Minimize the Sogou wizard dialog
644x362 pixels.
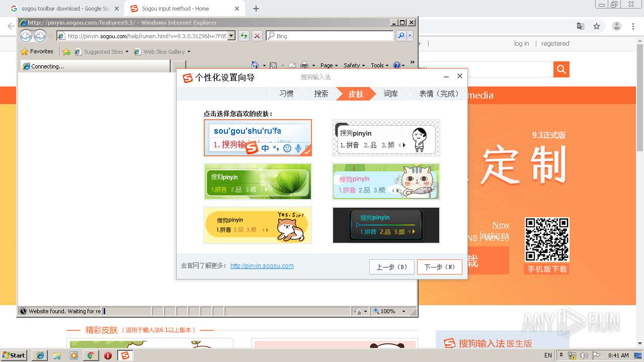tap(446, 76)
